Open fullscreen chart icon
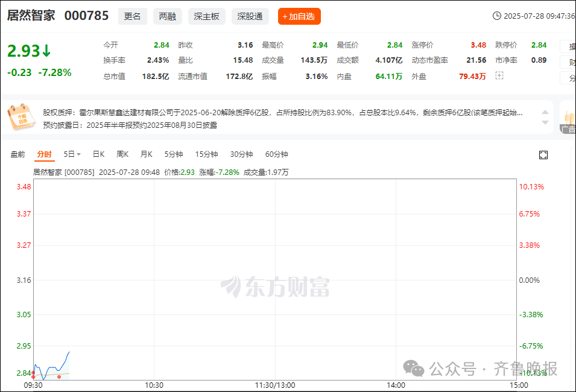This screenshot has width=576, height=392. 543,155
